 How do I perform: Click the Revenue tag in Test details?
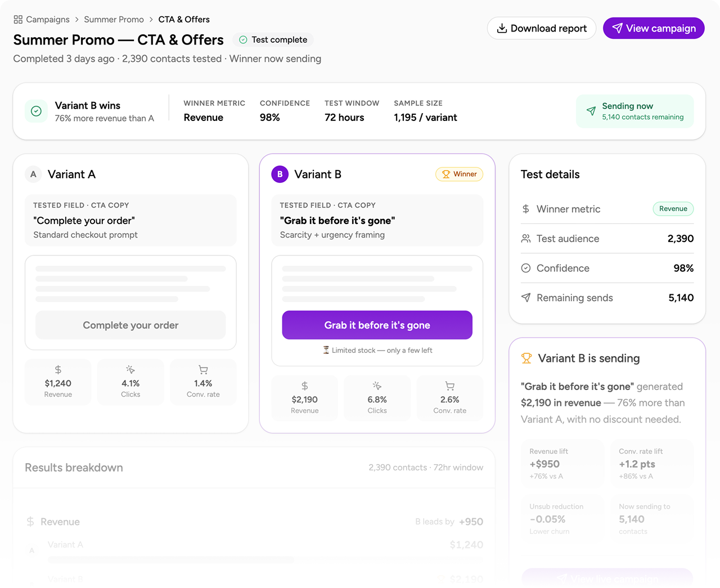pyautogui.click(x=673, y=209)
